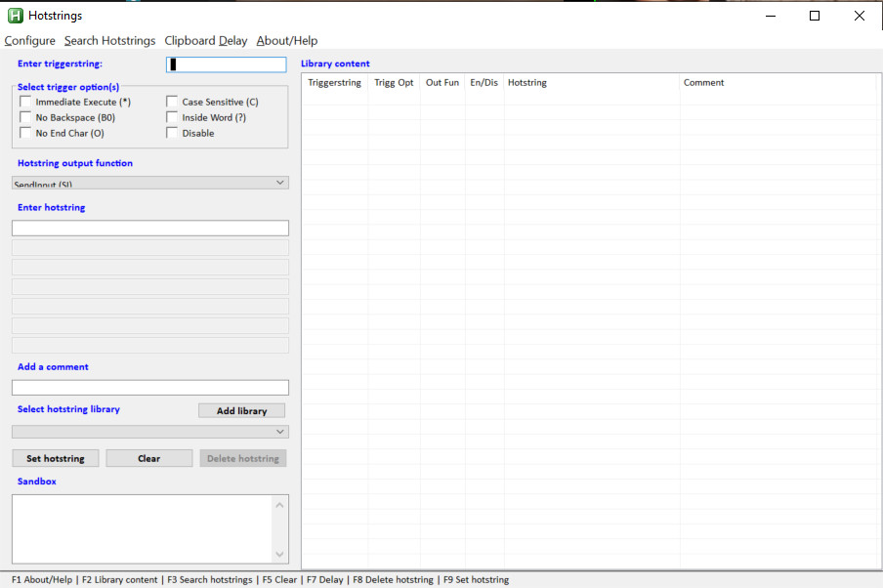Click the Clear button
This screenshot has width=883, height=588.
pos(149,458)
